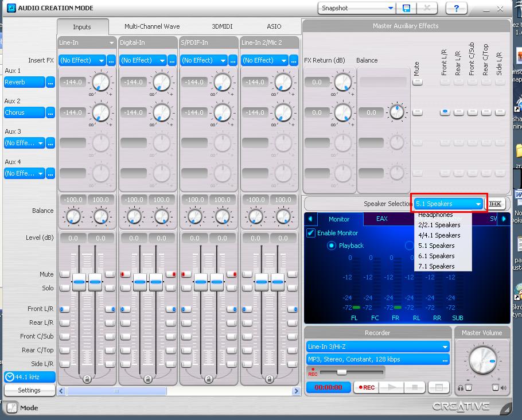Save the current snapshot with the floppy icon
The height and width of the screenshot is (420, 522).
(406, 8)
